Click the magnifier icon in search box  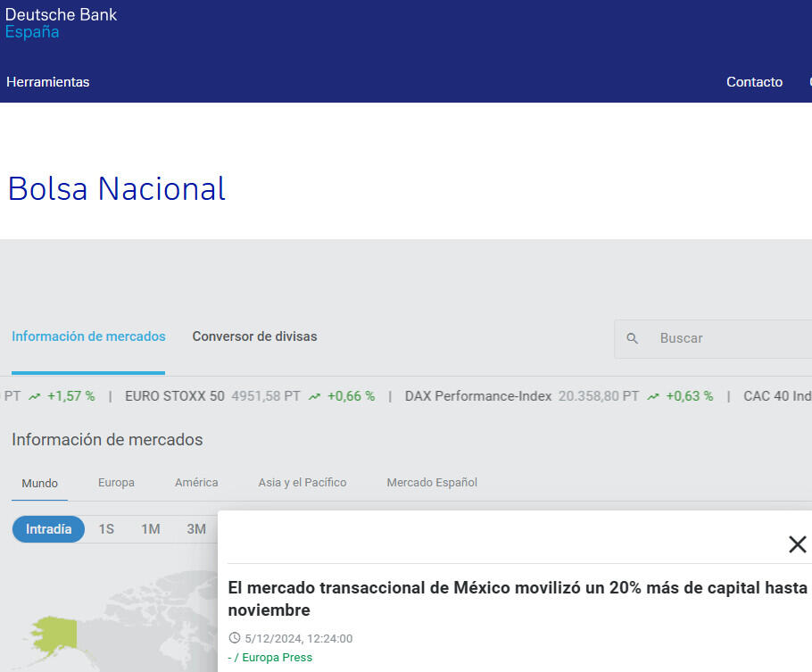pos(633,339)
